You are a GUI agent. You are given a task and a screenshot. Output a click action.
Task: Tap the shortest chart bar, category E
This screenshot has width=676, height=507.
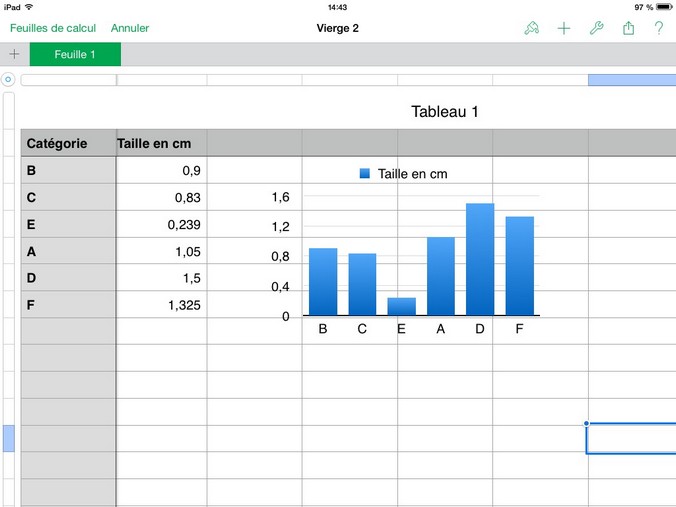(x=401, y=306)
